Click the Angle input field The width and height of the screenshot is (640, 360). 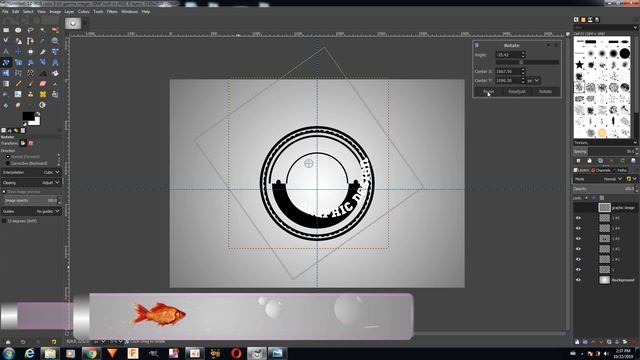point(508,54)
